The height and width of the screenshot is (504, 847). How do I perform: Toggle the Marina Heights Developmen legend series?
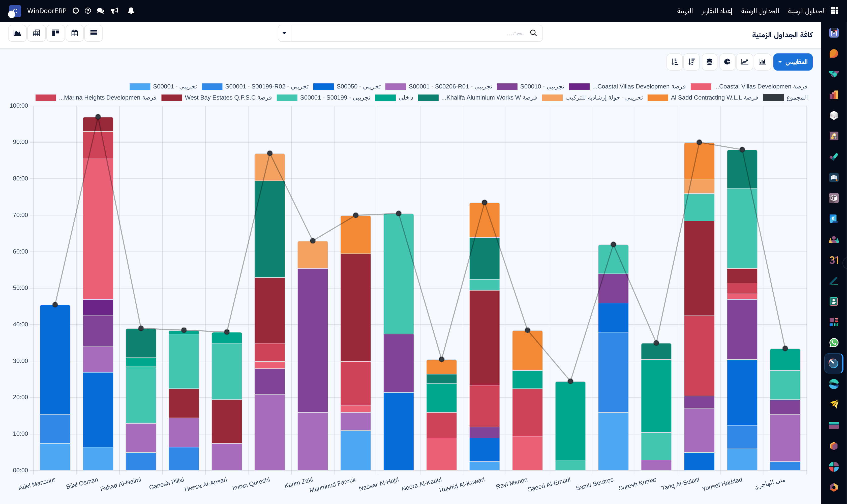pyautogui.click(x=96, y=98)
